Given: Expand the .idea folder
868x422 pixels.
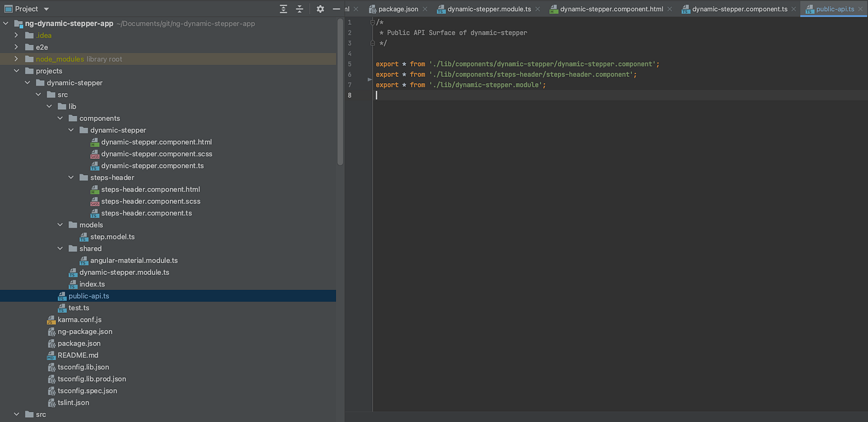Looking at the screenshot, I should (x=17, y=35).
